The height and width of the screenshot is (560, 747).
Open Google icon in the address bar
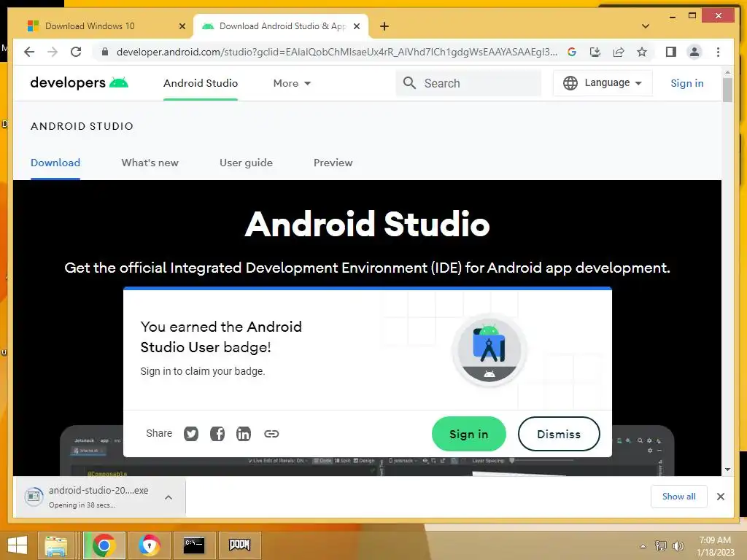[572, 52]
